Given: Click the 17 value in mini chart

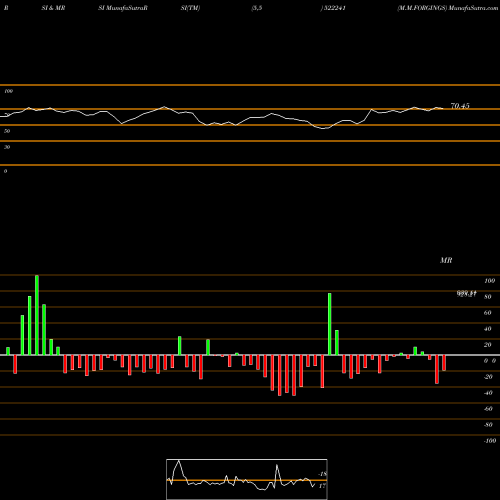Looking at the screenshot, I should (322, 486).
